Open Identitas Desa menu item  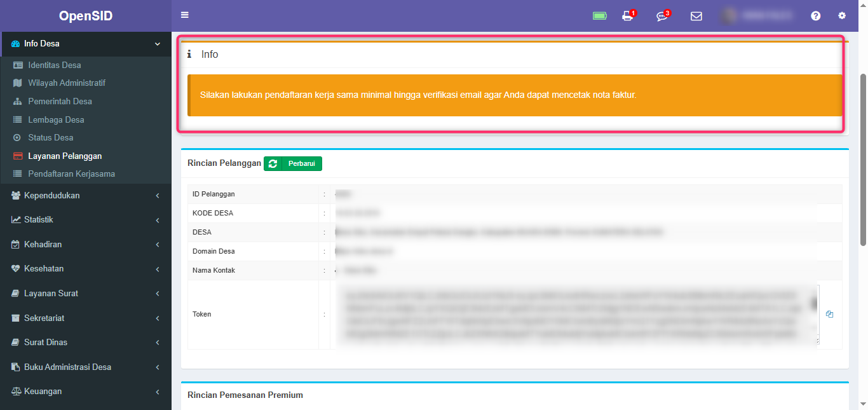tap(55, 65)
